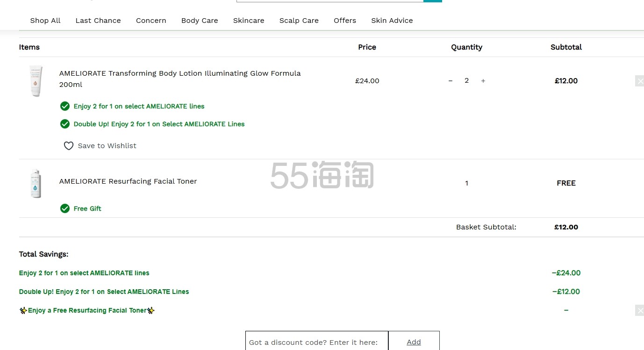
Task: Open the Last Chance menu
Action: (98, 21)
